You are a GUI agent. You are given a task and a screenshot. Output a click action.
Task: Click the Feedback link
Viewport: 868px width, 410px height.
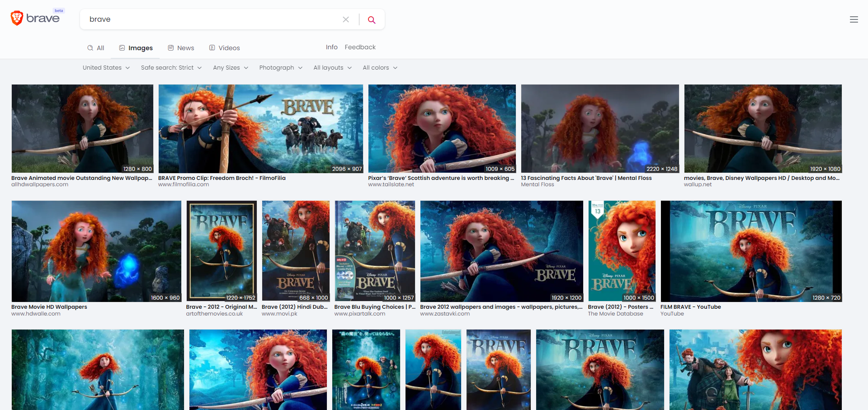coord(360,47)
